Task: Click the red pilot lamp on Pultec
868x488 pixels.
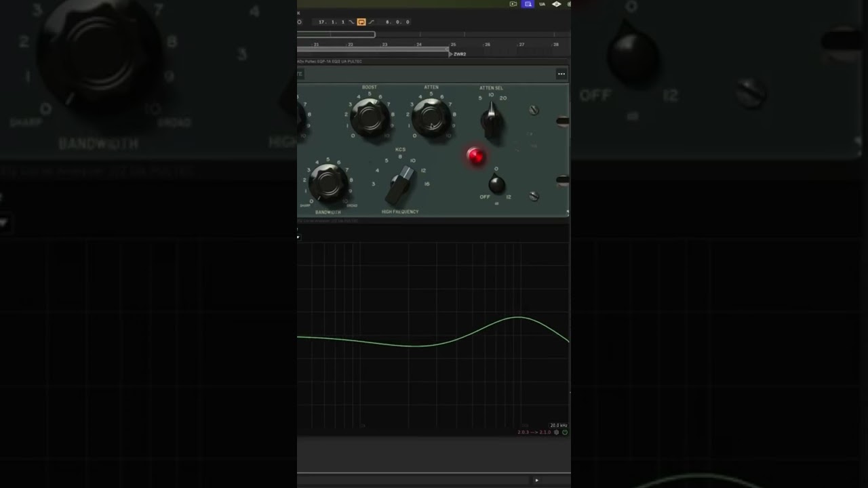Action: (x=476, y=157)
